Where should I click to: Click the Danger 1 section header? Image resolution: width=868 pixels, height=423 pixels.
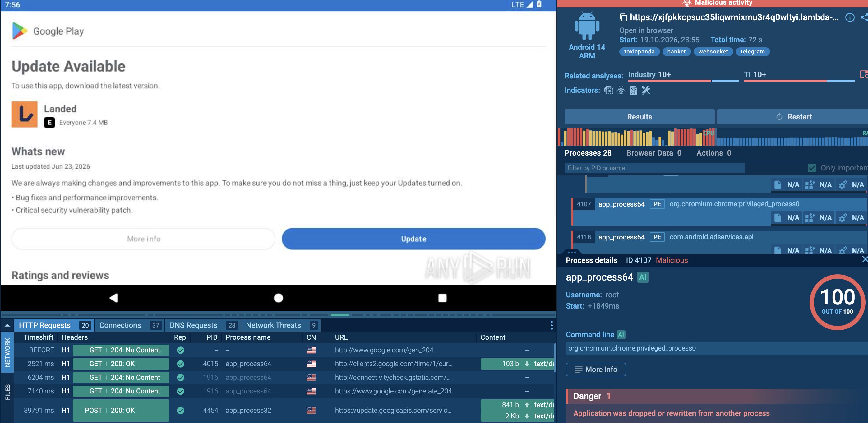pos(717,396)
